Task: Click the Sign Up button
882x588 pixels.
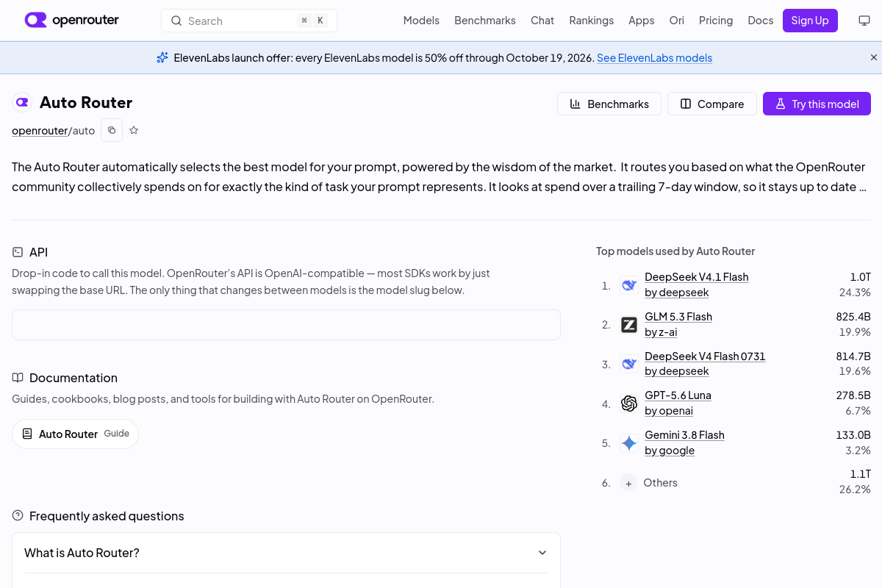Action: point(810,21)
